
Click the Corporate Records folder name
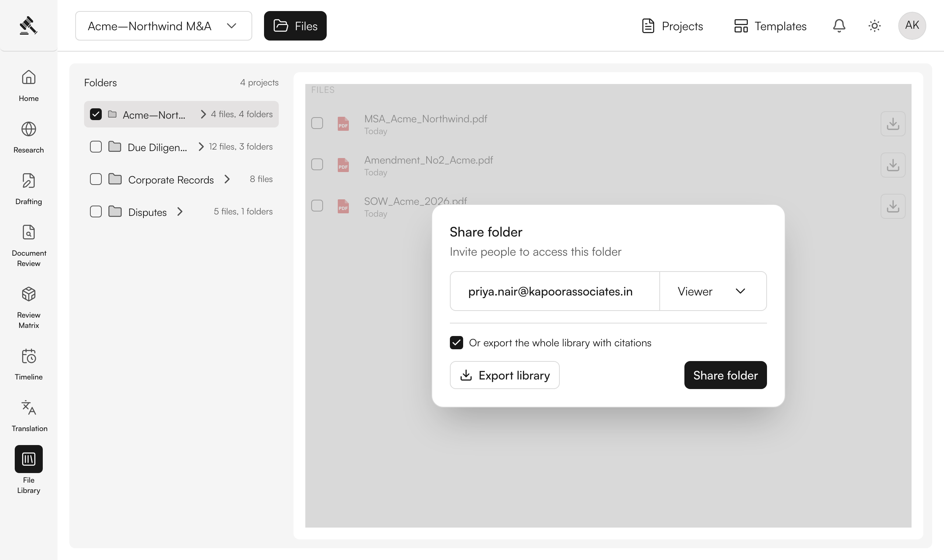pyautogui.click(x=171, y=180)
